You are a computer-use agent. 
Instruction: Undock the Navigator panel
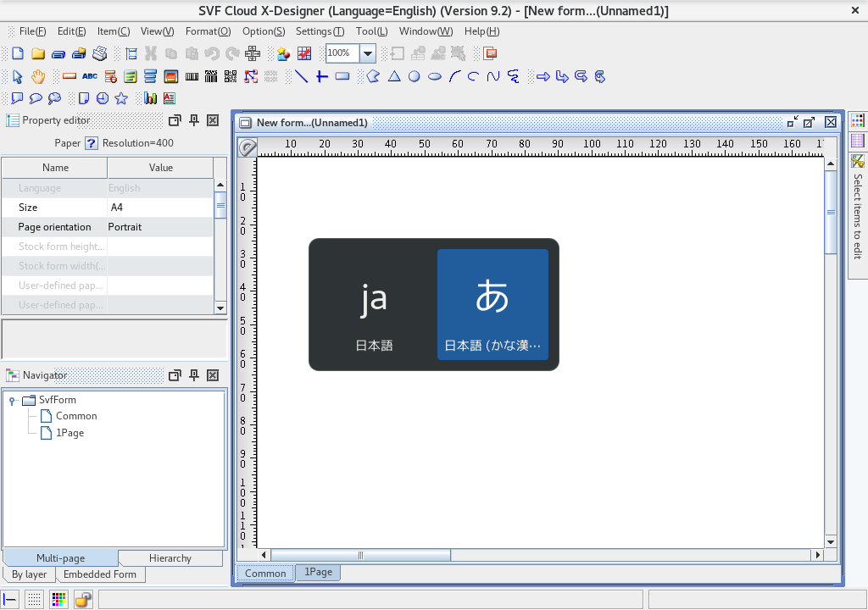coord(175,375)
